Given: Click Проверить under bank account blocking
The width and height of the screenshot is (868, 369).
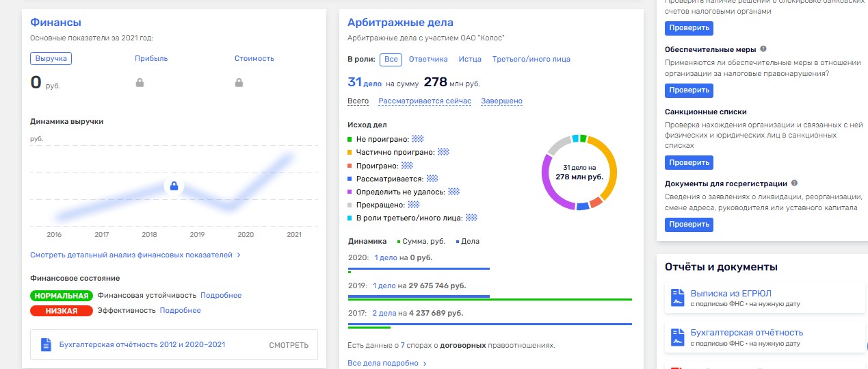Looking at the screenshot, I should point(689,28).
